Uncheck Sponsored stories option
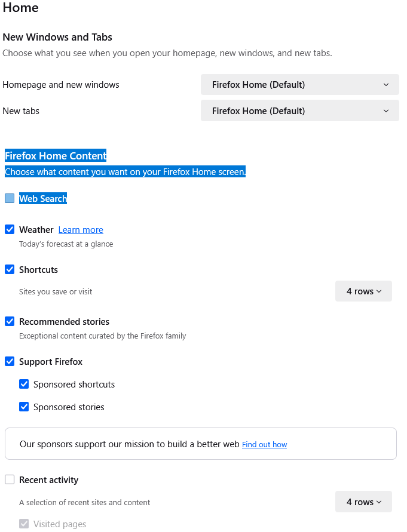The image size is (407, 532). [x=24, y=407]
